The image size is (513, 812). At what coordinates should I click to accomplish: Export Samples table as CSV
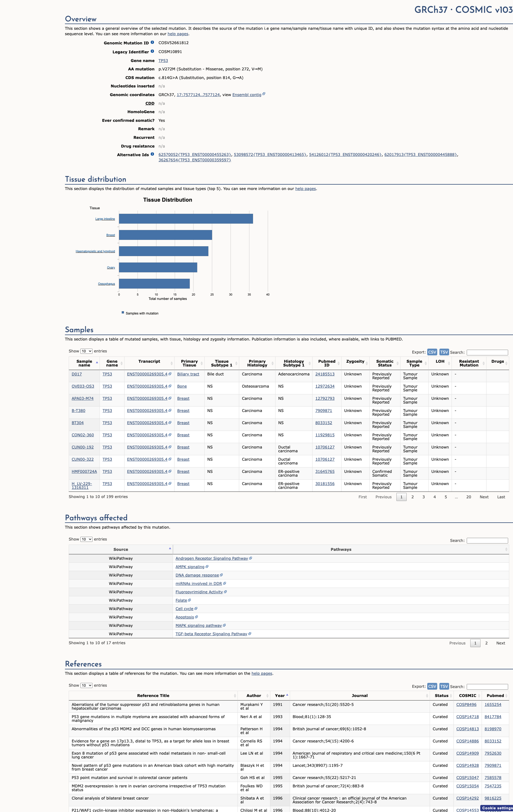(432, 352)
